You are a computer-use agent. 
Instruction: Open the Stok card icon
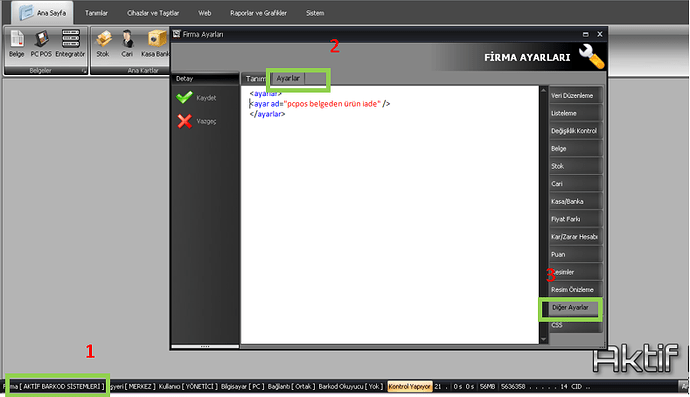click(x=103, y=44)
